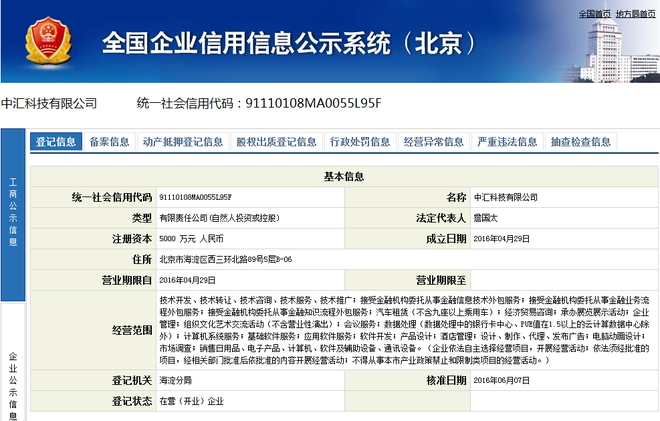Open the 地方局首页 link

(x=636, y=14)
